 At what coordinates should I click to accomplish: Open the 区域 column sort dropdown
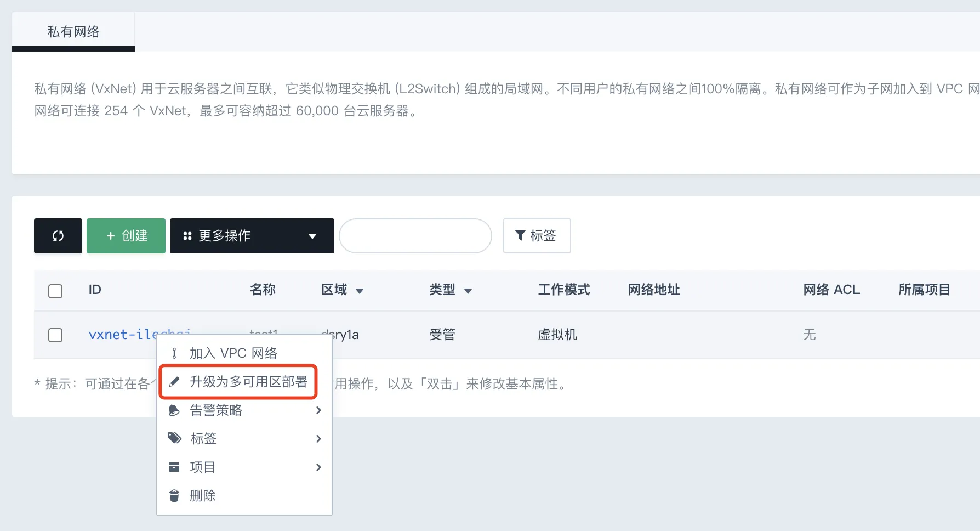(x=360, y=291)
